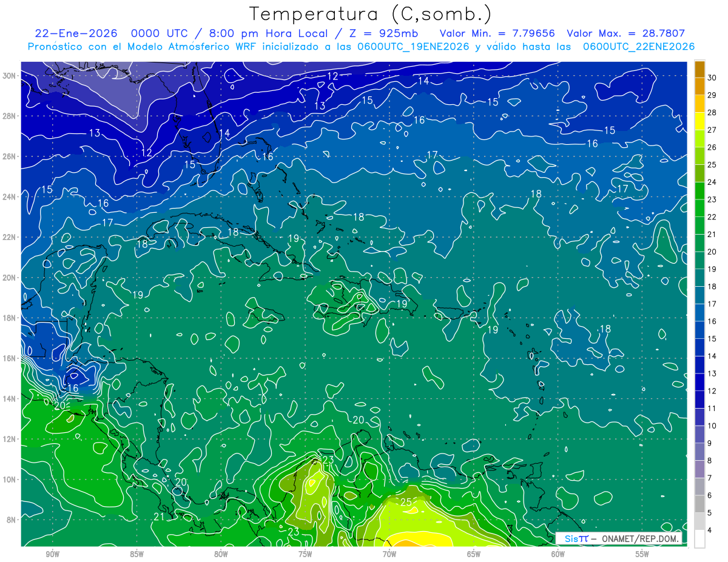Click the 14N latitude axis label
Viewport: 728px width, 562px height.
click(10, 398)
